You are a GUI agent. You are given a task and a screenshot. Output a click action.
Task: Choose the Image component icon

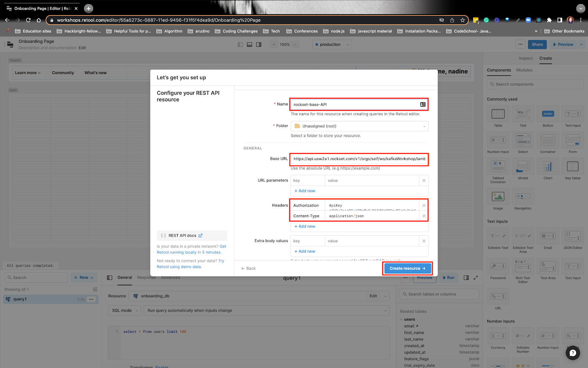tap(498, 197)
